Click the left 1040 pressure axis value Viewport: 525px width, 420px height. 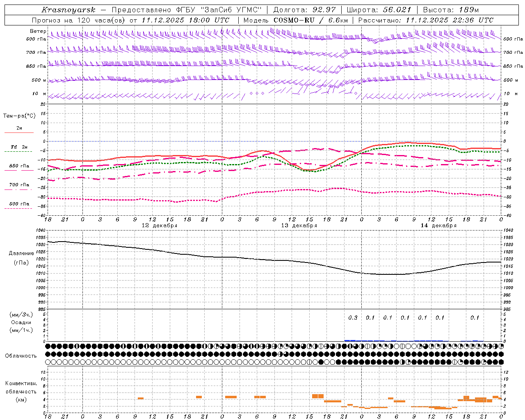pyautogui.click(x=41, y=231)
